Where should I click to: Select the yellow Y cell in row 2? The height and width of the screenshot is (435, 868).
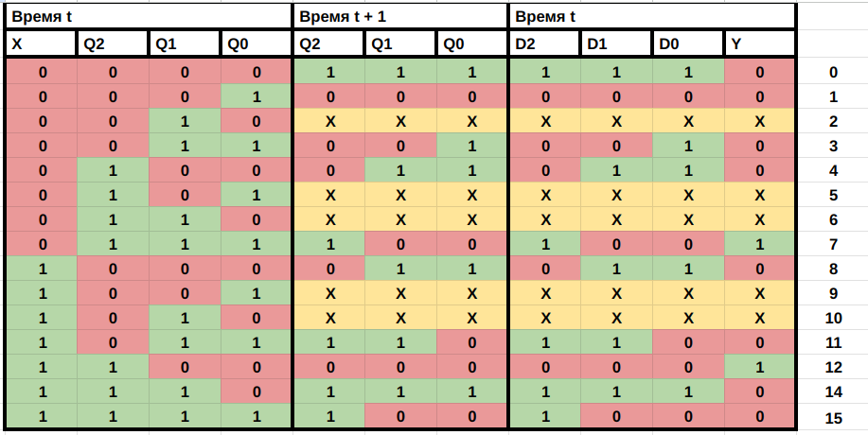pos(760,121)
